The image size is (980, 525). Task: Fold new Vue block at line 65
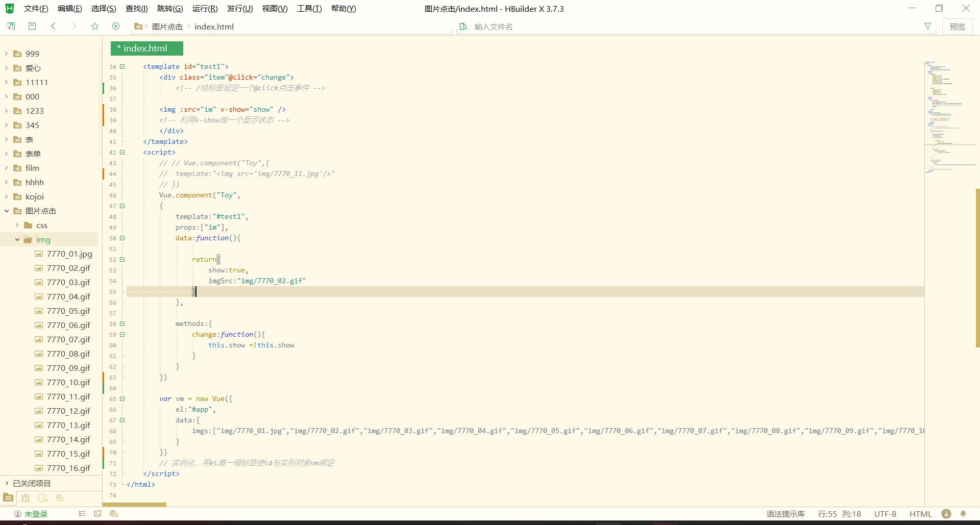pos(122,398)
